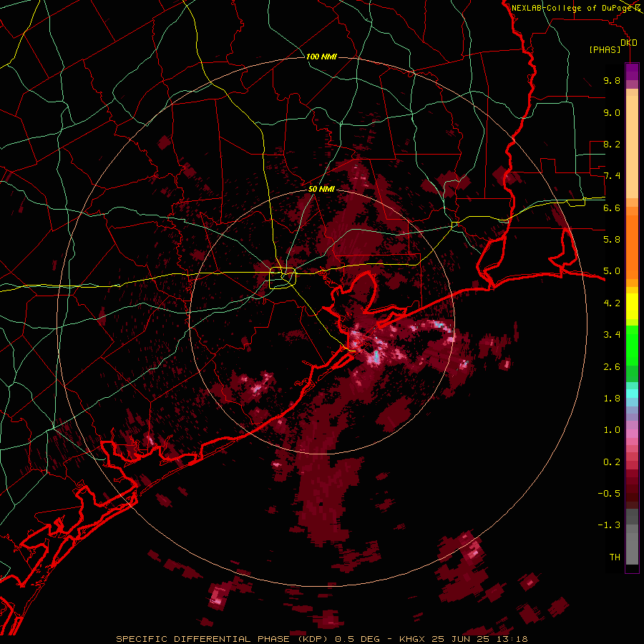Viewport: 644px width, 644px height.
Task: Click the 7.4 value on color scale
Action: coord(612,176)
